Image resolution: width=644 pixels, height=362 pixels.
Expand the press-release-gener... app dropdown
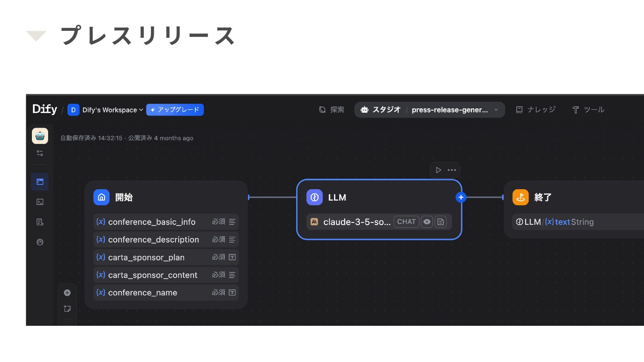pyautogui.click(x=454, y=110)
